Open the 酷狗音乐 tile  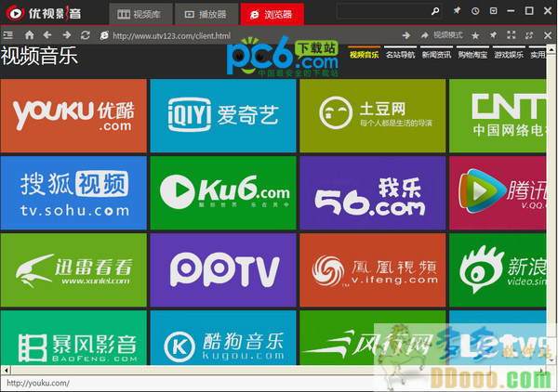coord(223,337)
